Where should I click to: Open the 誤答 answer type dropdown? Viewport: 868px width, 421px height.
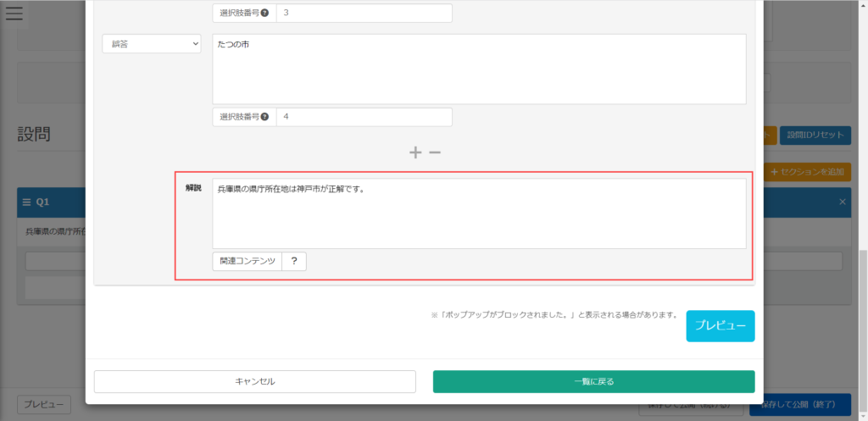coord(151,44)
